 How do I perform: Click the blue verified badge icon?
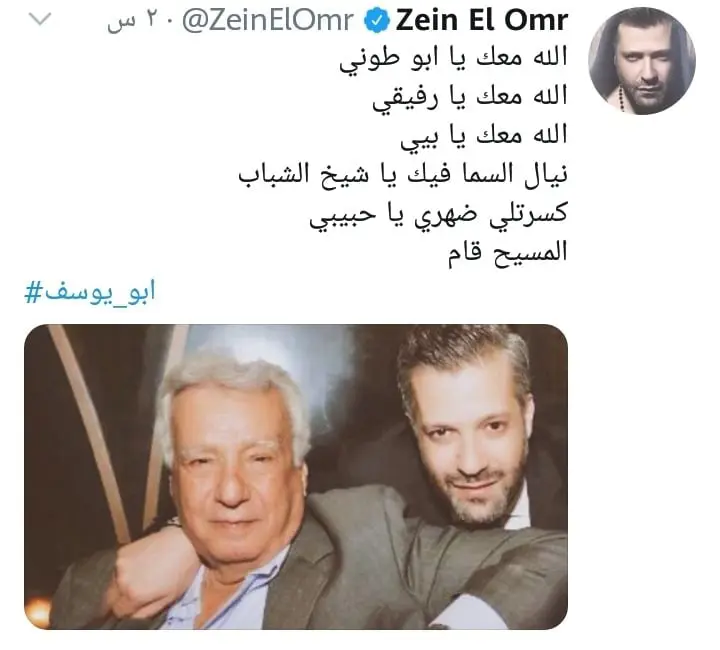click(377, 21)
